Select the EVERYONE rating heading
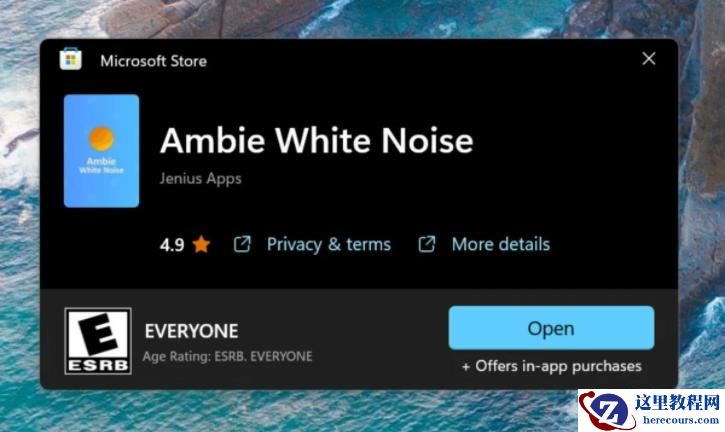The image size is (725, 432). pos(191,331)
